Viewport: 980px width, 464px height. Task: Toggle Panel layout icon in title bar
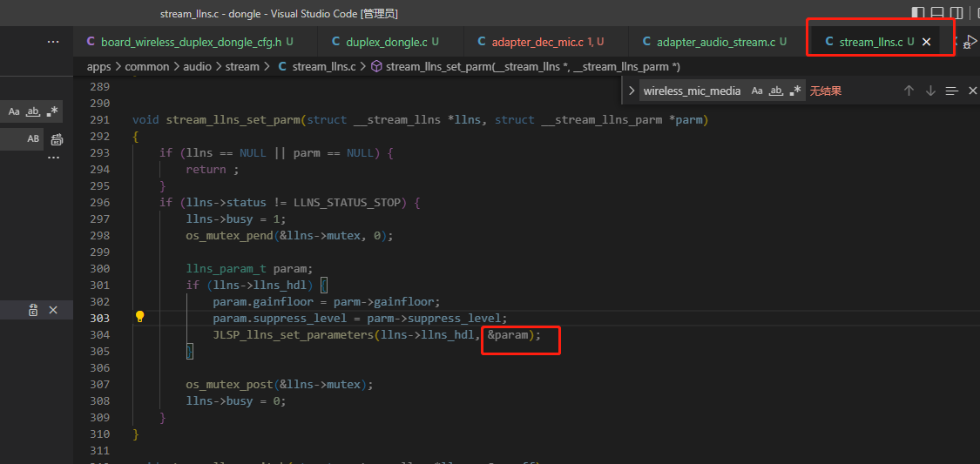click(936, 12)
